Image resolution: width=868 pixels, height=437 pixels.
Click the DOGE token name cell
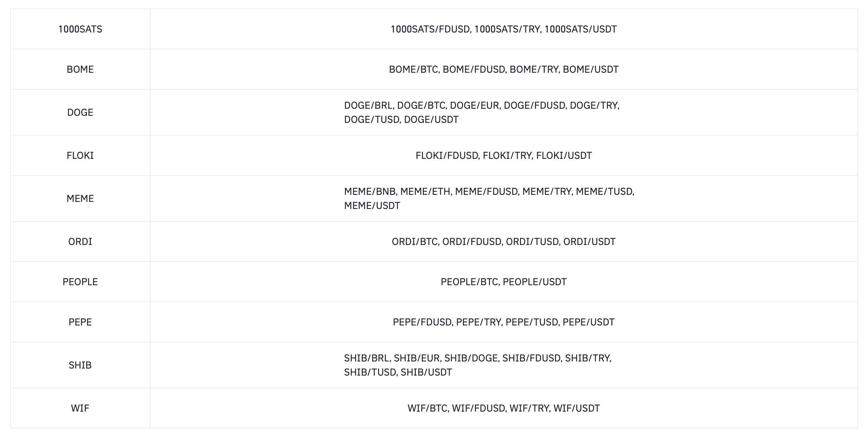[x=80, y=112]
